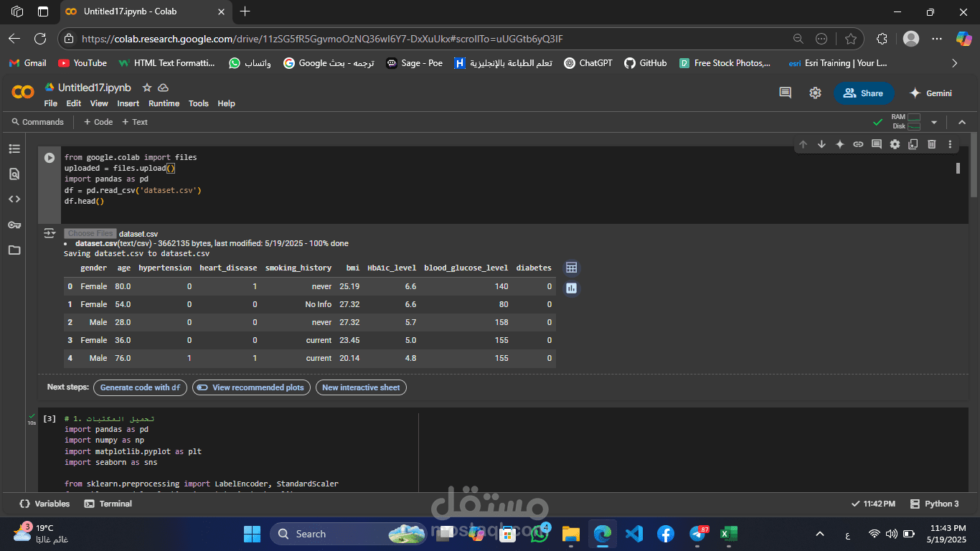Open Colab settings gear in header
The image size is (980, 551).
pyautogui.click(x=815, y=93)
